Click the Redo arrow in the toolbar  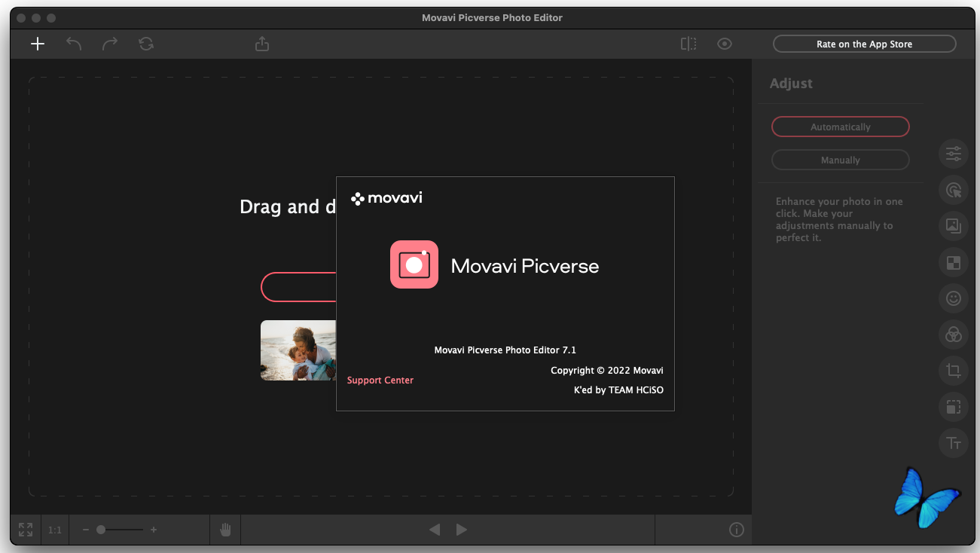110,44
